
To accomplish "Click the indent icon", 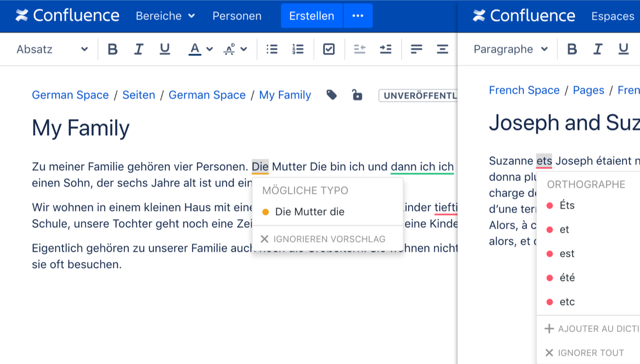I will (386, 49).
